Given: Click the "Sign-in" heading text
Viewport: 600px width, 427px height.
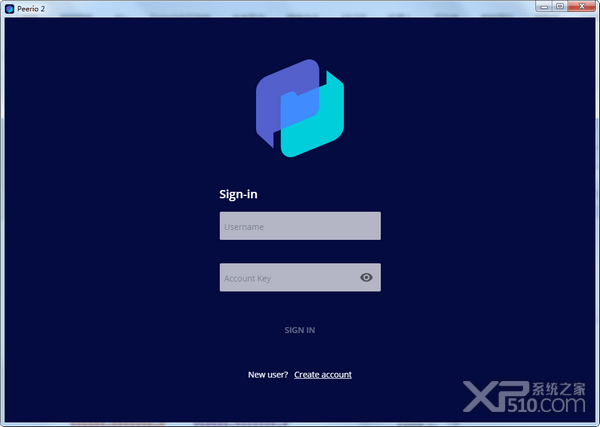Looking at the screenshot, I should point(238,194).
